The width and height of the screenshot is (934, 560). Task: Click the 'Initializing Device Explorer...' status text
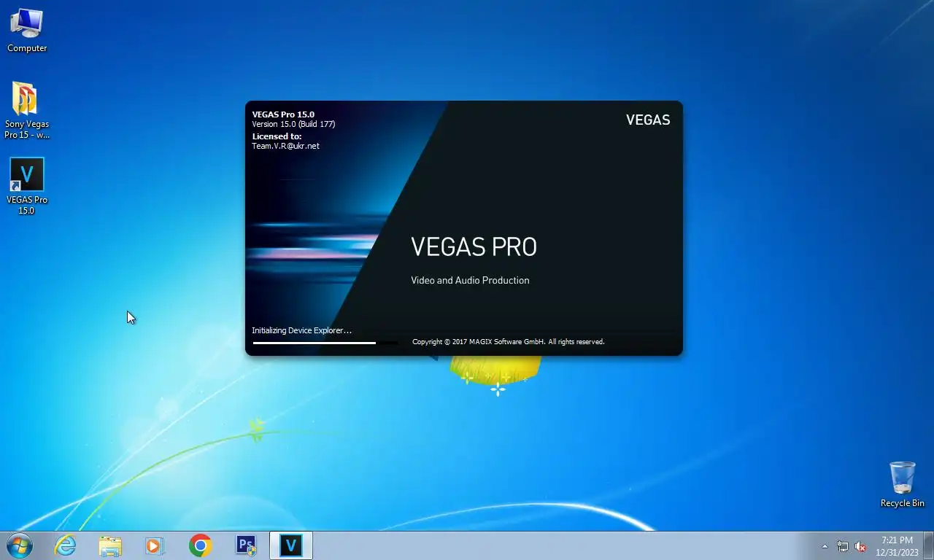pos(301,330)
